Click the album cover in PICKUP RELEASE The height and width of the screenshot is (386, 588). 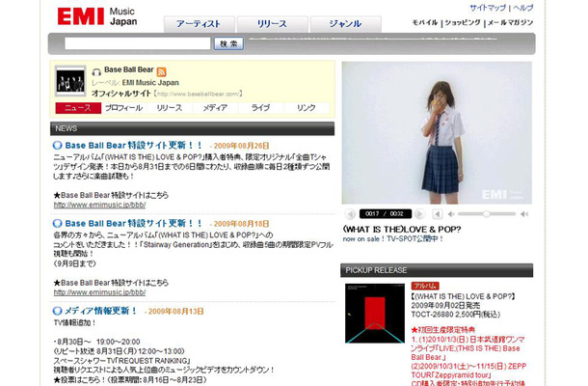coord(375,314)
